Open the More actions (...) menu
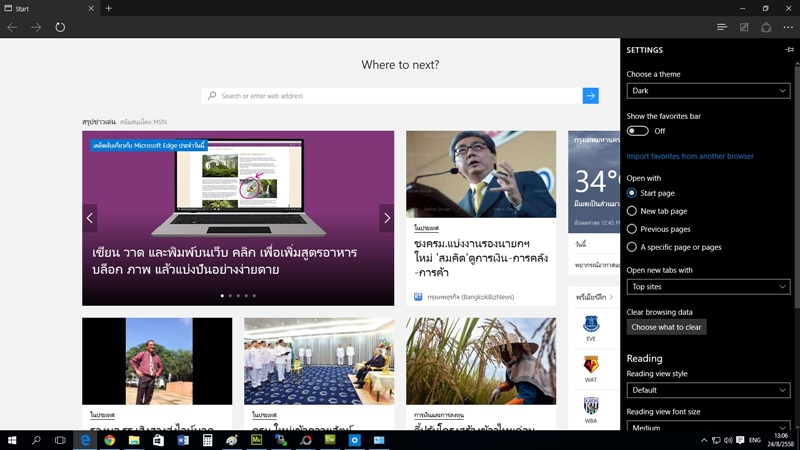This screenshot has width=800, height=450. coord(788,27)
